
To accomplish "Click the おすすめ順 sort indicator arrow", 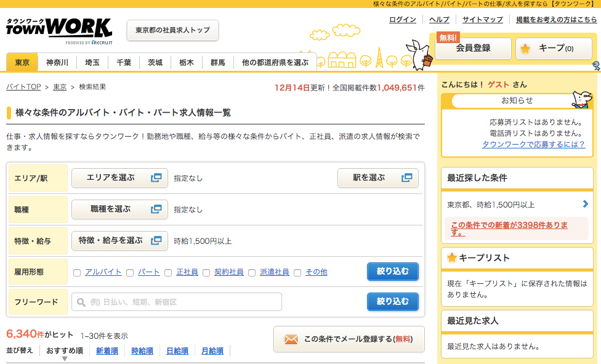I will click(65, 358).
